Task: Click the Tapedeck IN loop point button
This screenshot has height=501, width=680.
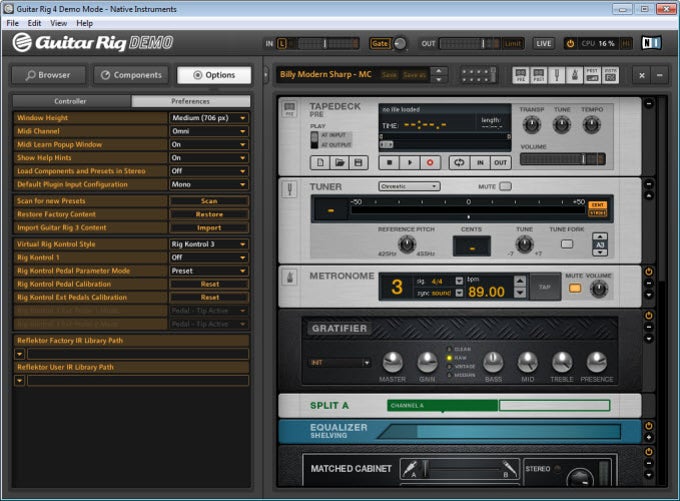Action: click(480, 163)
